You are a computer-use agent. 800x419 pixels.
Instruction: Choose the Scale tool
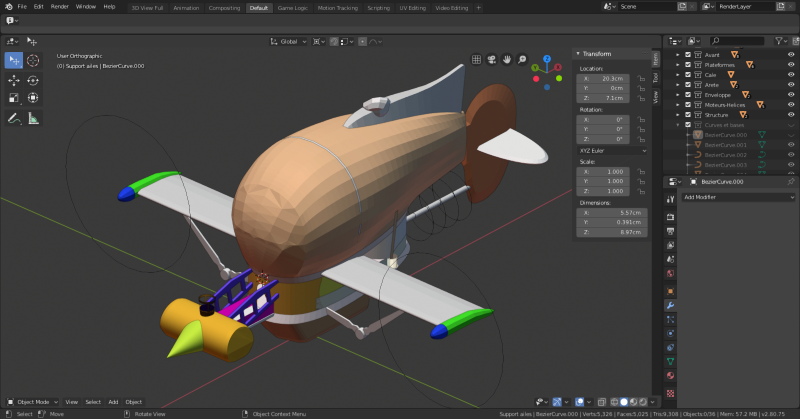coord(15,98)
